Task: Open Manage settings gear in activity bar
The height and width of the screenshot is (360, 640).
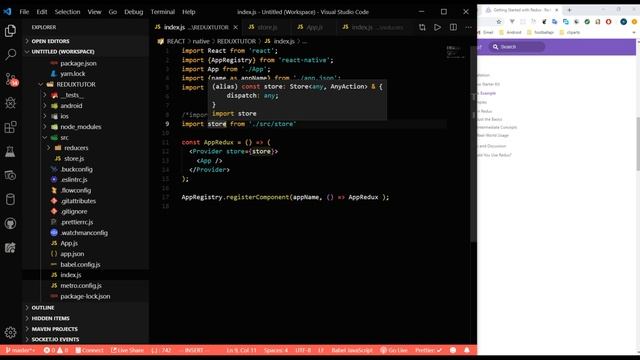Action: [x=10, y=333]
